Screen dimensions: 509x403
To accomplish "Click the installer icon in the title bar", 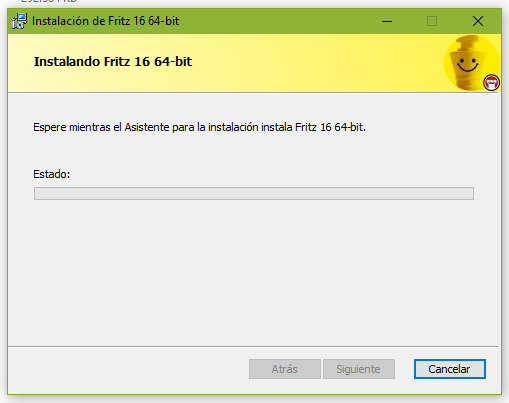I will 19,21.
